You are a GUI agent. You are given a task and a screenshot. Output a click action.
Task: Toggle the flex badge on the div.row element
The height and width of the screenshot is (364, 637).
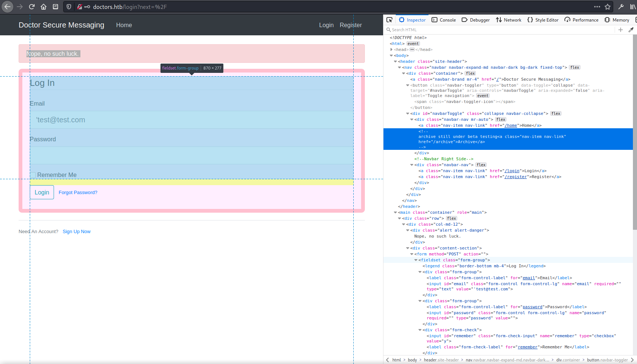point(451,219)
